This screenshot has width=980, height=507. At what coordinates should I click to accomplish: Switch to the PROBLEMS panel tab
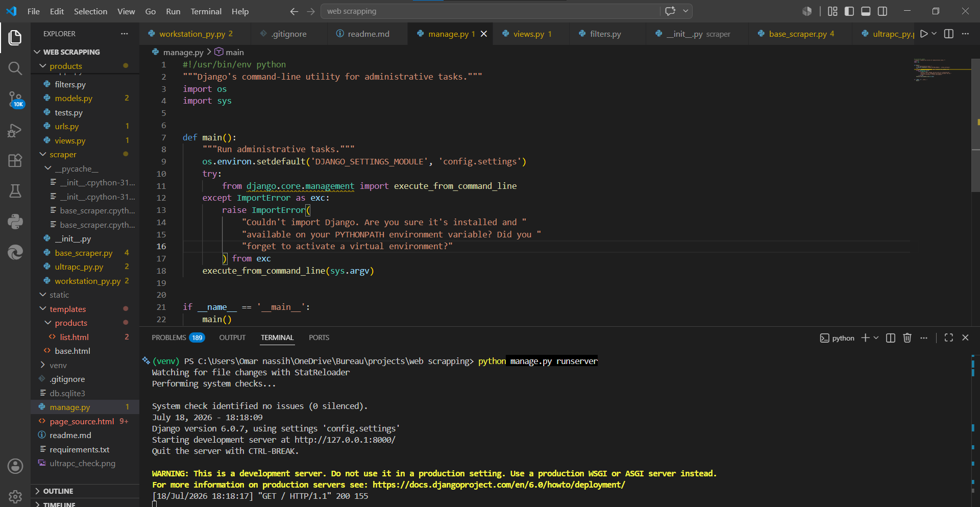point(178,337)
